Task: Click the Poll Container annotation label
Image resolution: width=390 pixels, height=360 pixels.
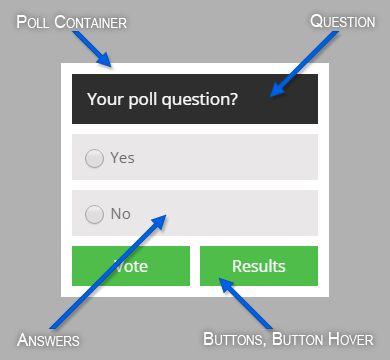Action: (72, 22)
